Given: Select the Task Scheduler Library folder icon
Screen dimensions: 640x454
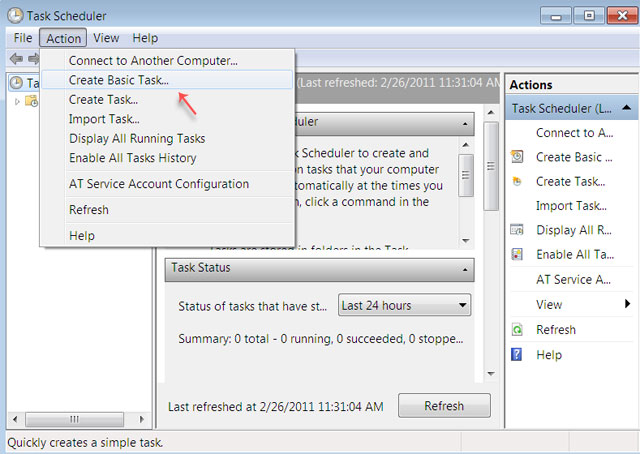Looking at the screenshot, I should tap(31, 100).
